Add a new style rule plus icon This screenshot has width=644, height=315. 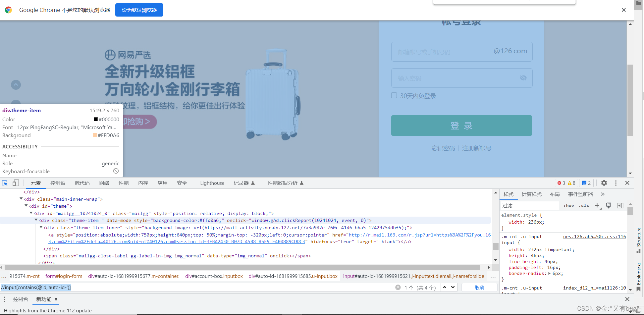pos(597,205)
